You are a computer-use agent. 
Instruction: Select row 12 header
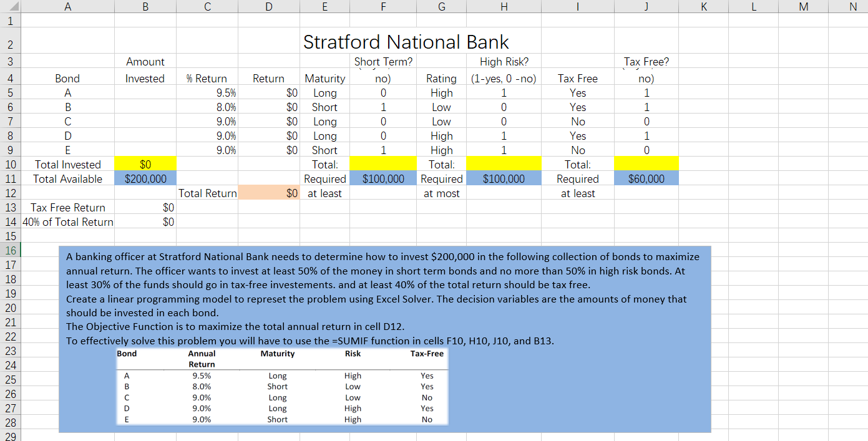[11, 193]
